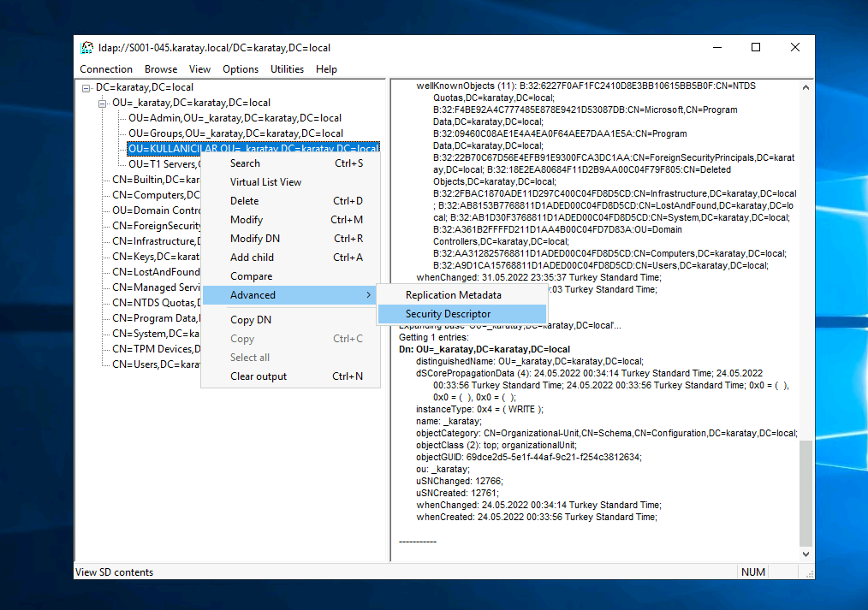Choose Copy DN from the context menu

coord(290,320)
